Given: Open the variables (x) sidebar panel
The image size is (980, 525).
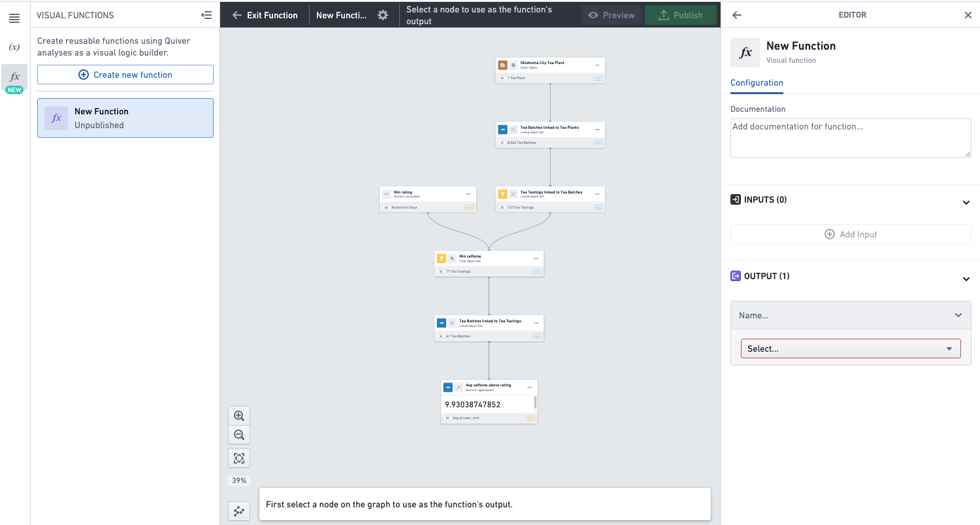Looking at the screenshot, I should [14, 47].
